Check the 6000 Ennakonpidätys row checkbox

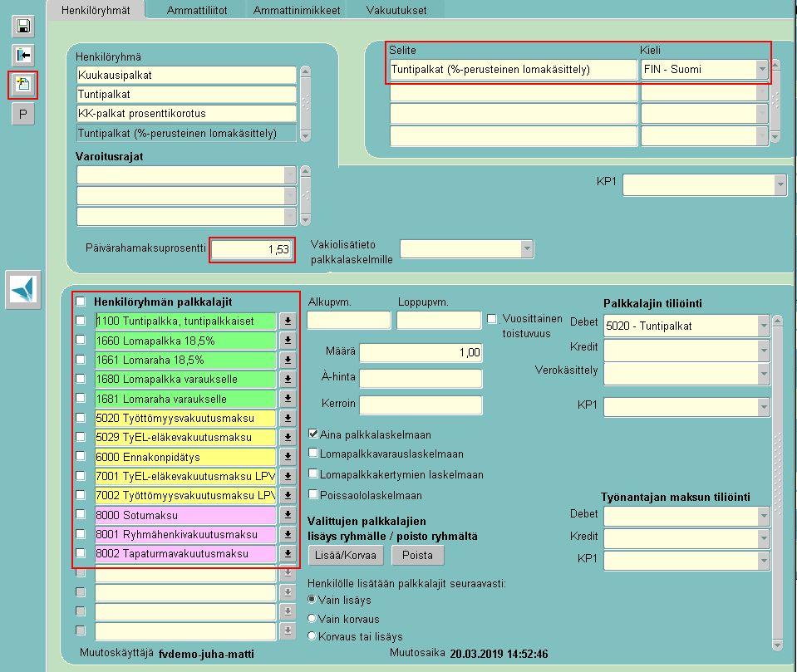pos(81,456)
